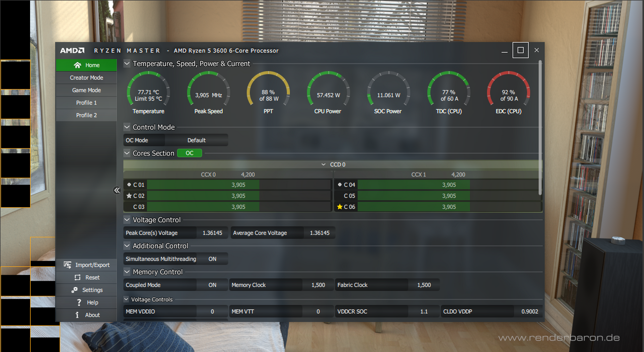Maximize the Ryzen Master window

[x=520, y=50]
